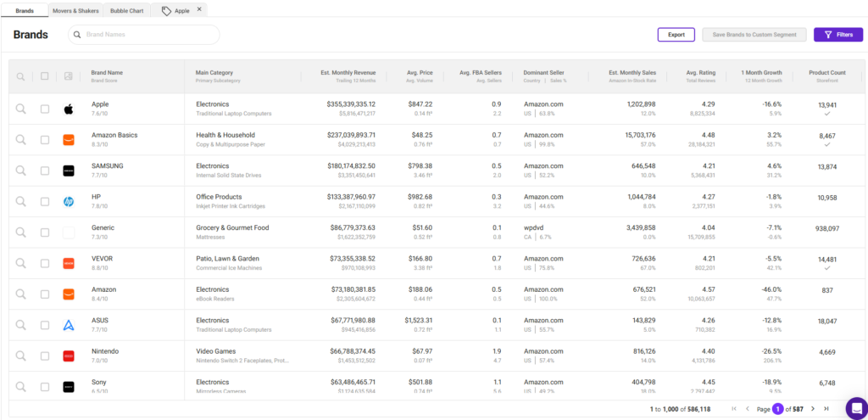The width and height of the screenshot is (868, 420).
Task: Close the Apple tab
Action: coord(199,9)
